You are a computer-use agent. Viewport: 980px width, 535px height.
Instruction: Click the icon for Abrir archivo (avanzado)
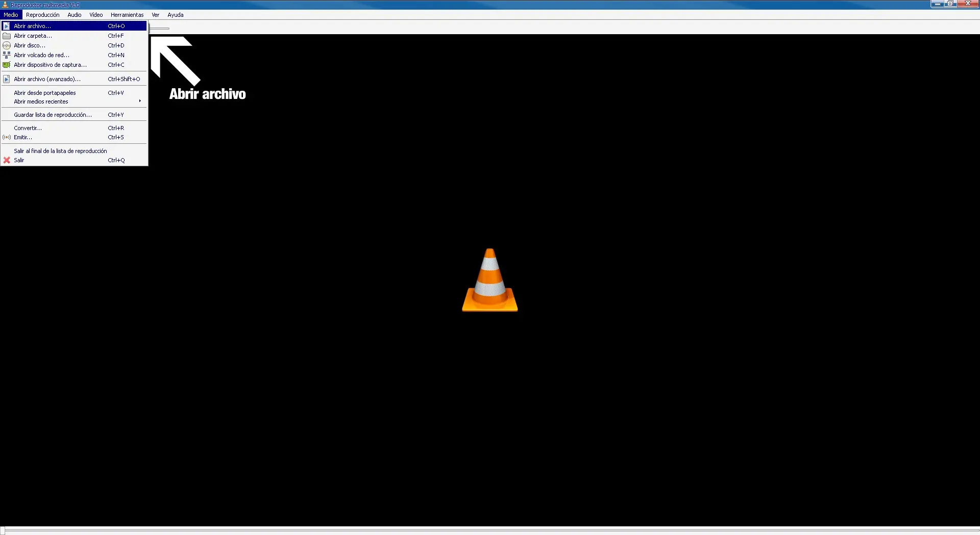click(7, 79)
